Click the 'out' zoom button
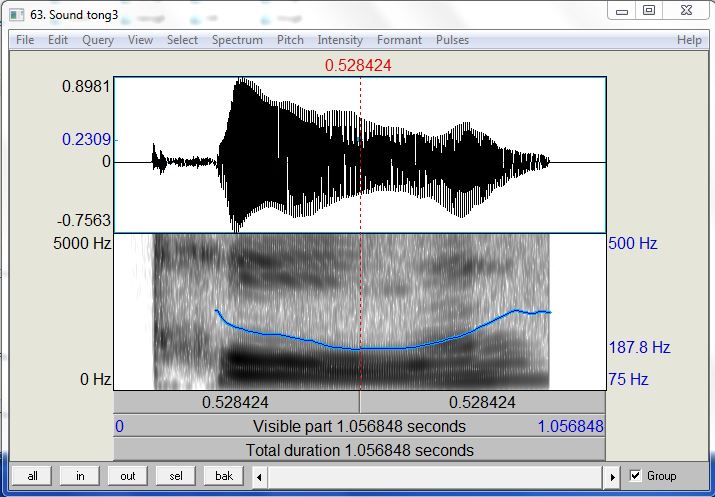The height and width of the screenshot is (497, 715). tap(128, 476)
